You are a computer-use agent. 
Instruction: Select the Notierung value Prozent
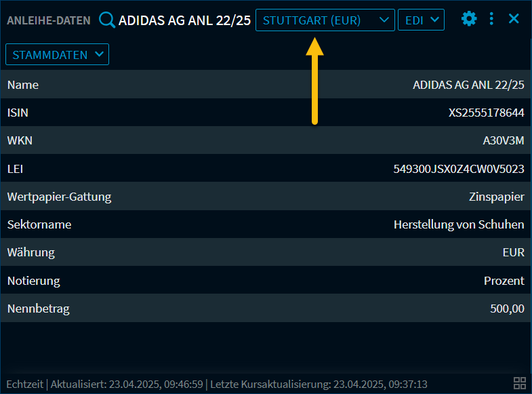(504, 280)
